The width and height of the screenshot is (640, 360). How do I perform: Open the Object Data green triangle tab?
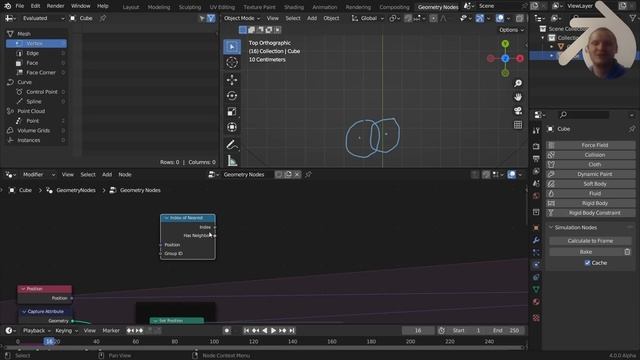click(536, 289)
